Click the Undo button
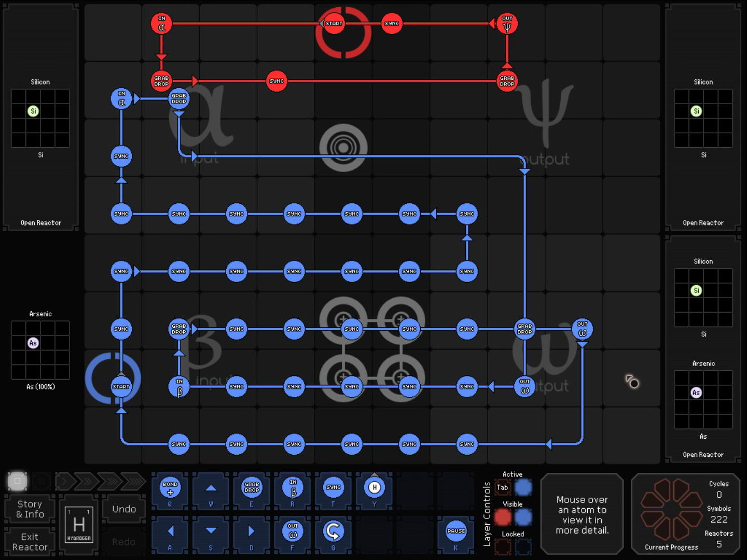Image resolution: width=747 pixels, height=560 pixels. coord(124,509)
